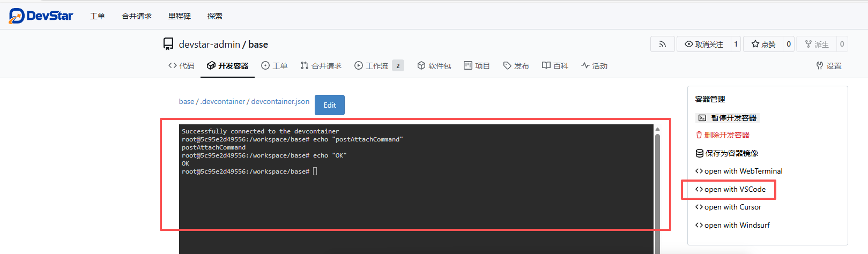Click the 派生 fork button
The width and height of the screenshot is (868, 254).
[817, 44]
